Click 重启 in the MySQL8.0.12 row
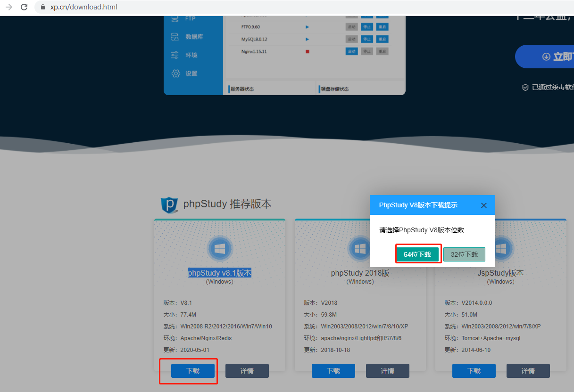Screen dimensions: 574x392 (383, 39)
